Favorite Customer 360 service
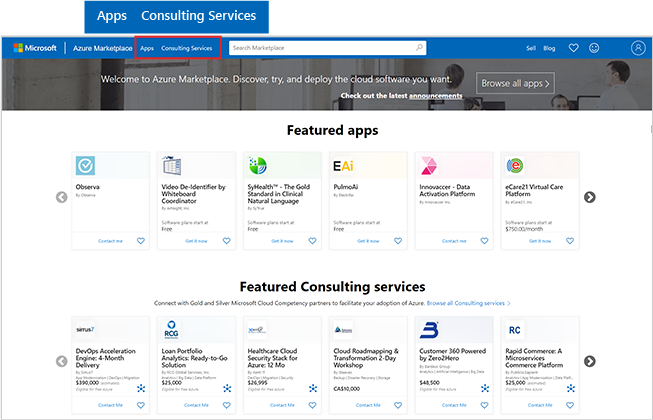Screen dimensions: 653x420 tap(484, 405)
